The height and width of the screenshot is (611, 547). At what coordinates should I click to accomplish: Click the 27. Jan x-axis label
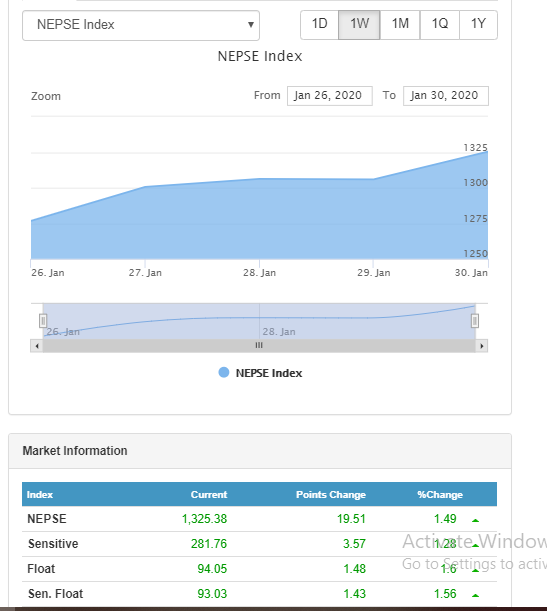point(145,273)
